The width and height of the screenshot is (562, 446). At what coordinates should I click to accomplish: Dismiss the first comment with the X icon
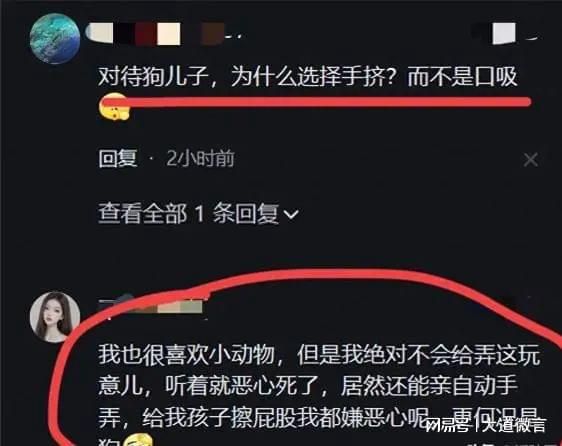530,160
